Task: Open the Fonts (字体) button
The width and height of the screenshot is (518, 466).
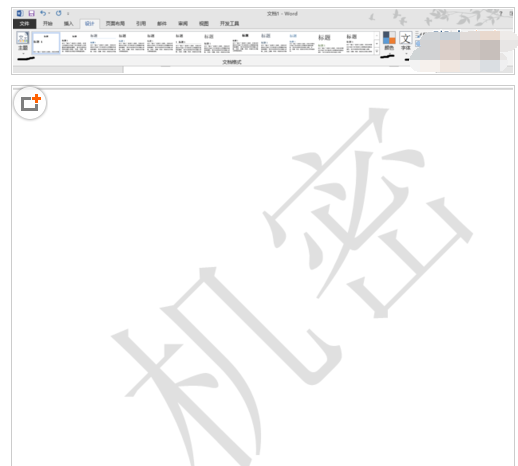Action: (405, 42)
